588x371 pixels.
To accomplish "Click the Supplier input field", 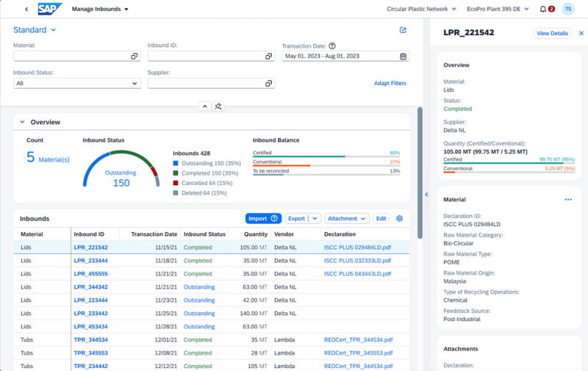I will pos(206,84).
